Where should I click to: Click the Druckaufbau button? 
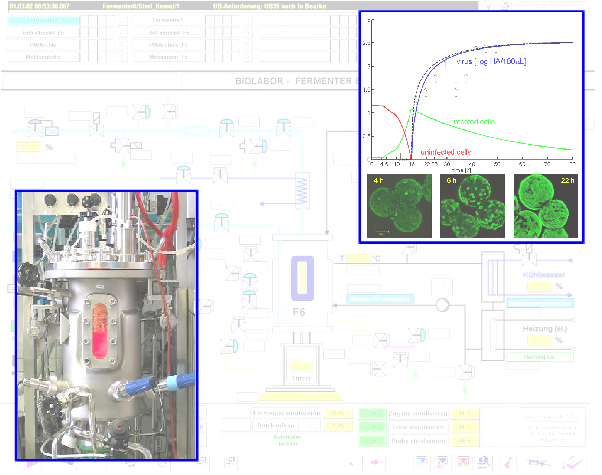tap(276, 425)
